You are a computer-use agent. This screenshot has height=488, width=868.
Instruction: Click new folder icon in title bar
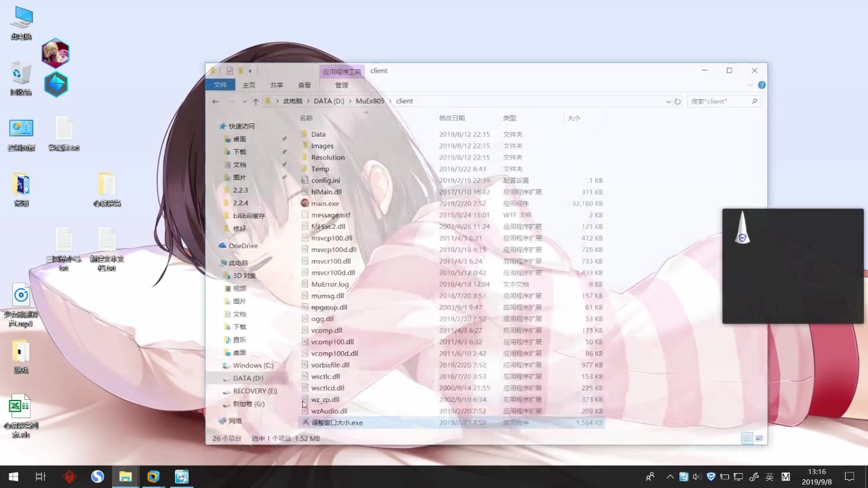click(x=241, y=70)
